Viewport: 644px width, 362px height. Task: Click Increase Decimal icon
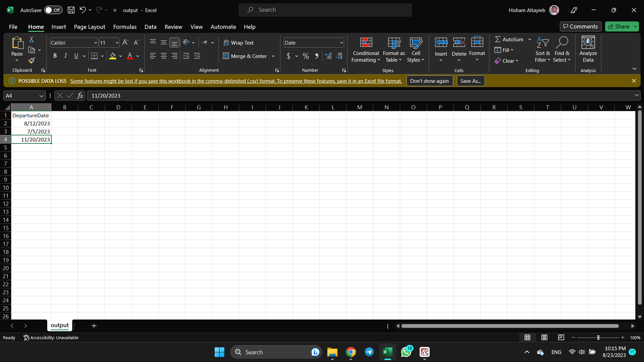(328, 56)
